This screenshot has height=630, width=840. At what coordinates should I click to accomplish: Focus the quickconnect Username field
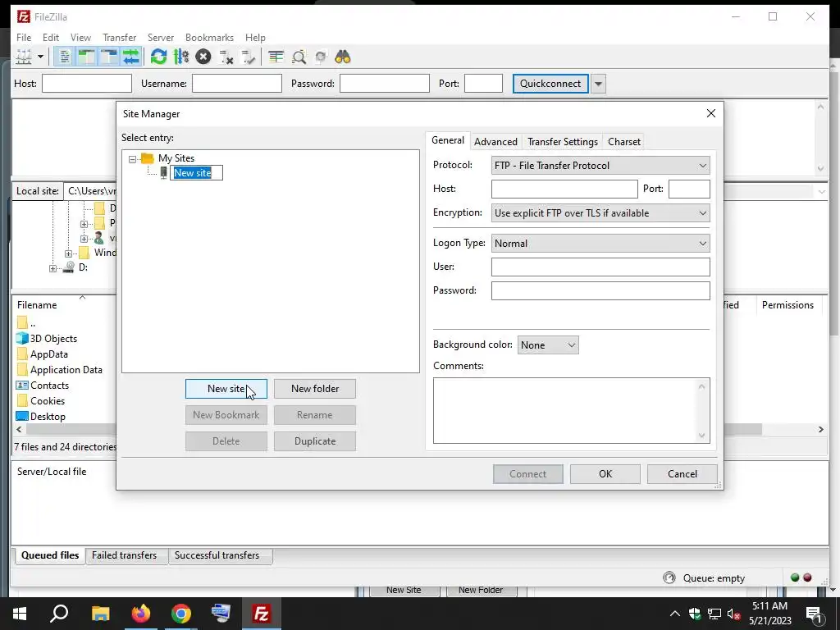[x=237, y=84]
